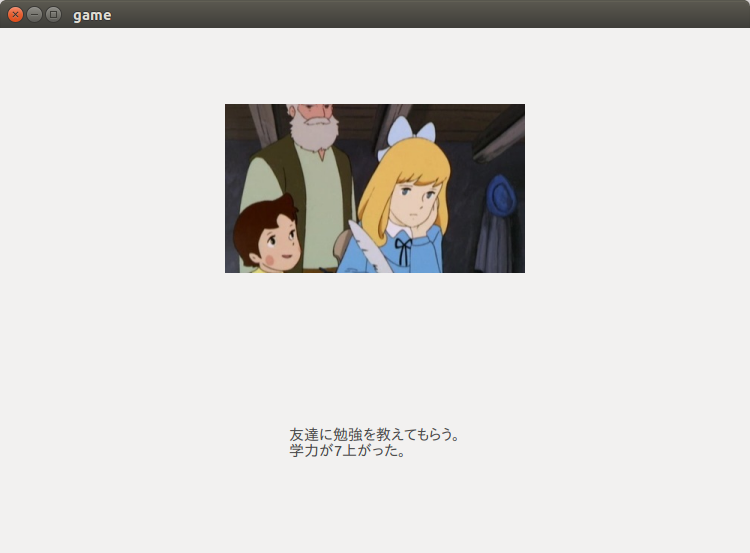Image resolution: width=750 pixels, height=553 pixels.
Task: Click the anime scene image
Action: pyautogui.click(x=375, y=188)
